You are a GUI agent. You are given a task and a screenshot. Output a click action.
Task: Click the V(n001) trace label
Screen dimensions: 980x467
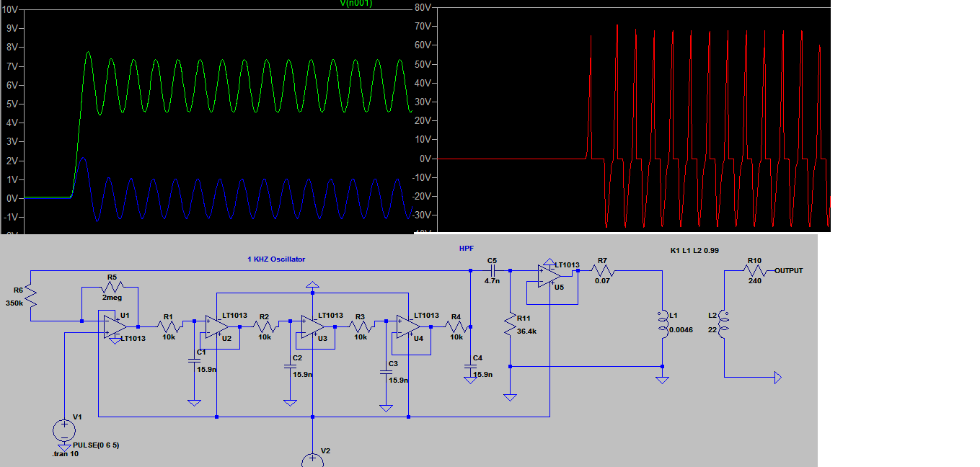356,3
